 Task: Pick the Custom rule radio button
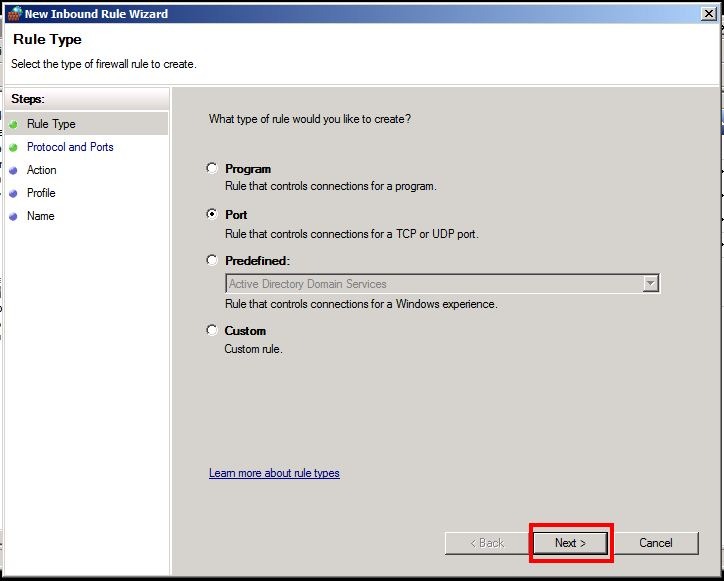point(211,330)
